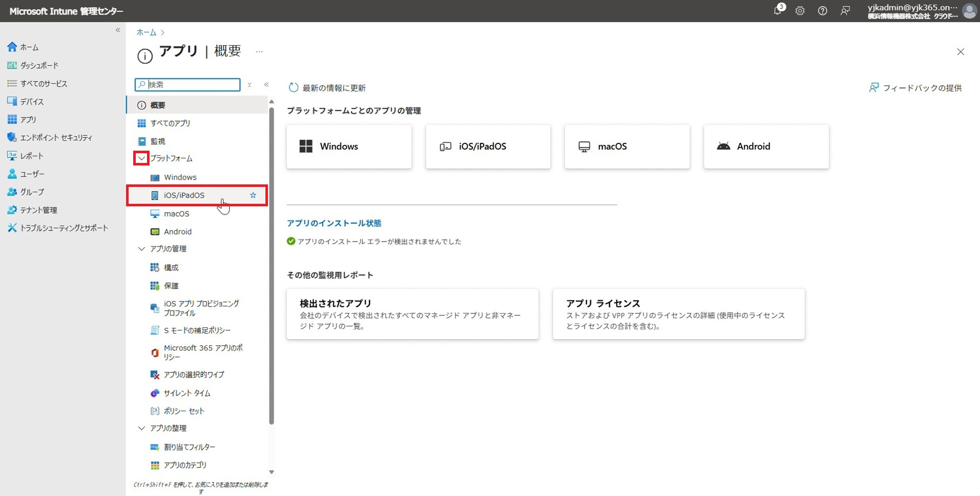This screenshot has width=980, height=496.
Task: Click the Android robot icon on tile
Action: pos(723,147)
